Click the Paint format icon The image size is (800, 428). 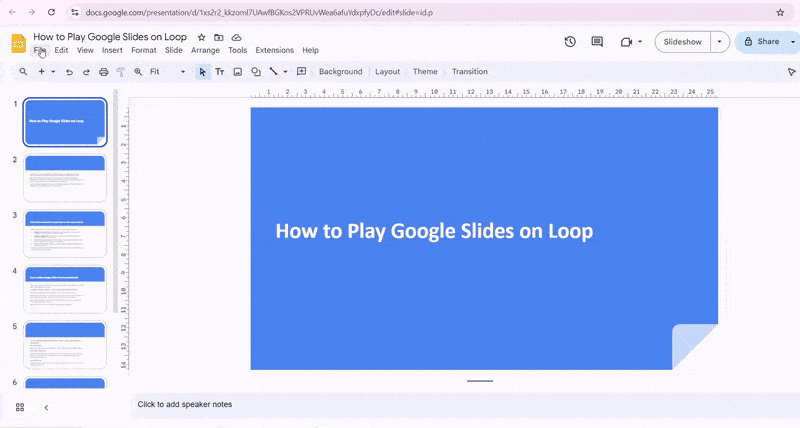(x=120, y=72)
